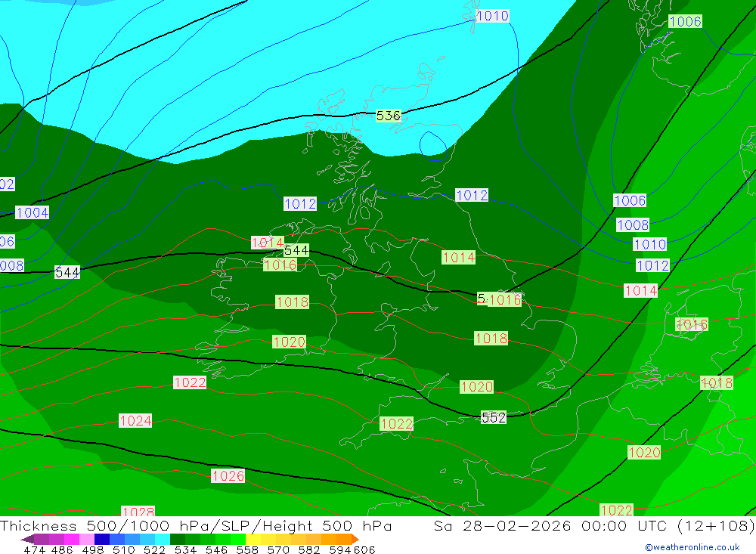Image resolution: width=756 pixels, height=554 pixels.
Task: Click the '1016' label overlapping a black height label
Action: (x=505, y=300)
